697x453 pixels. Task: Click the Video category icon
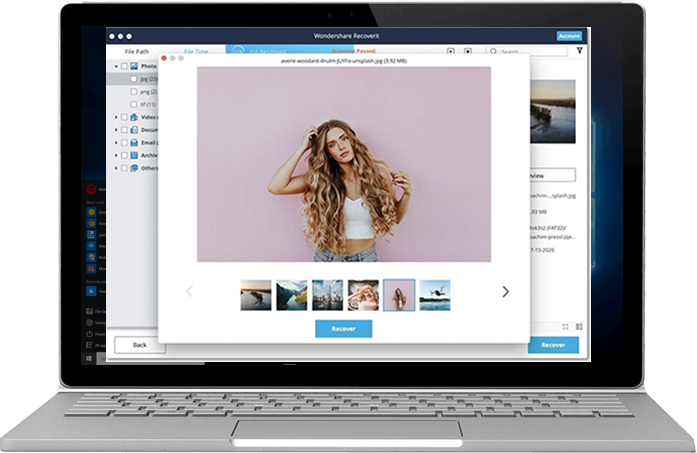(x=134, y=117)
